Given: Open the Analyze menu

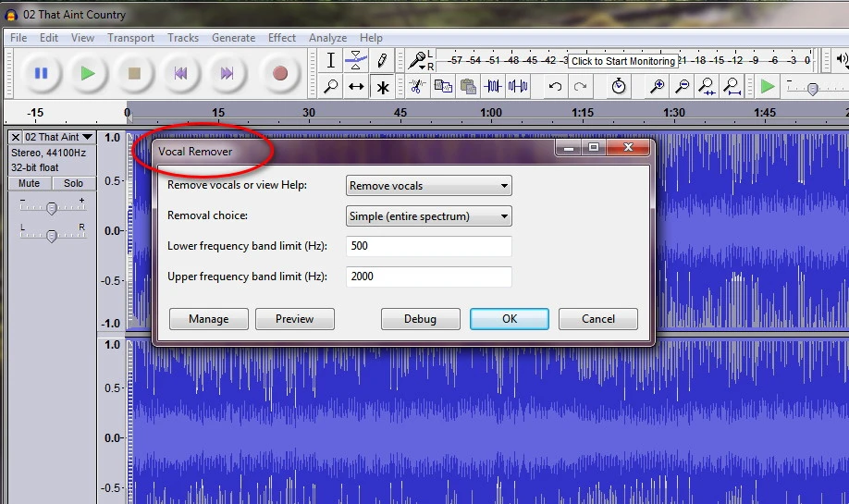Looking at the screenshot, I should 327,38.
